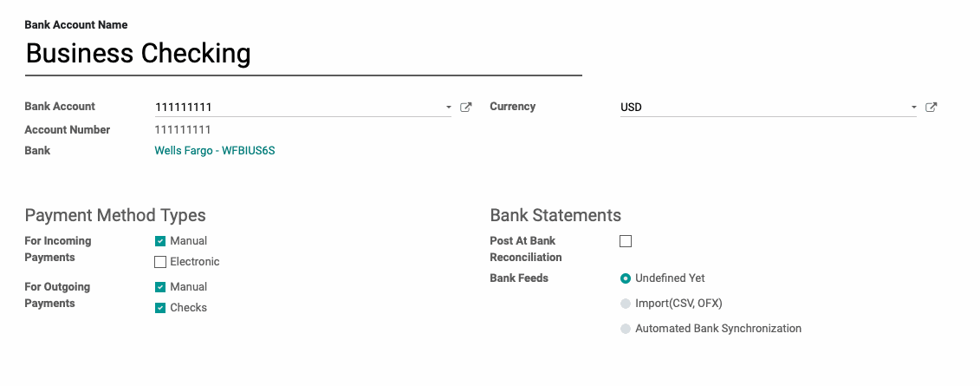The width and height of the screenshot is (980, 386).
Task: Click the Electronic label text
Action: pos(195,261)
